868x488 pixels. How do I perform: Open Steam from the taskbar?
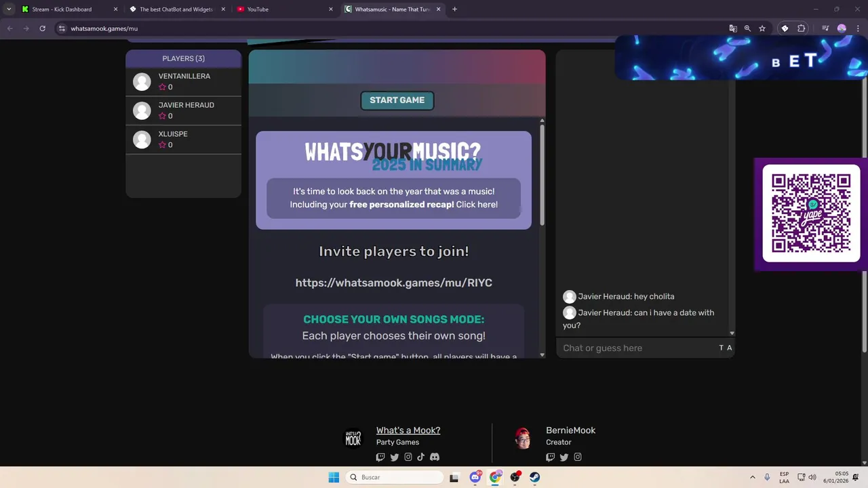tap(535, 477)
